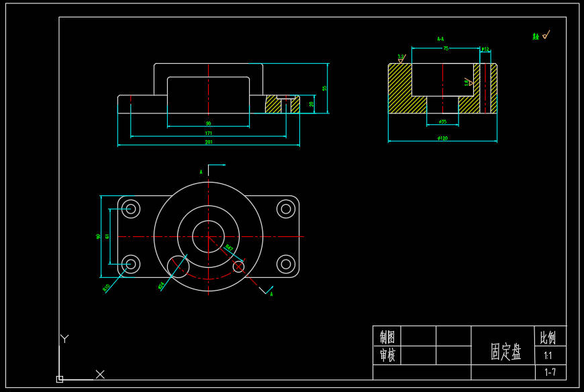Select the 1-7 drawing number cell
584x392 pixels.
point(550,372)
